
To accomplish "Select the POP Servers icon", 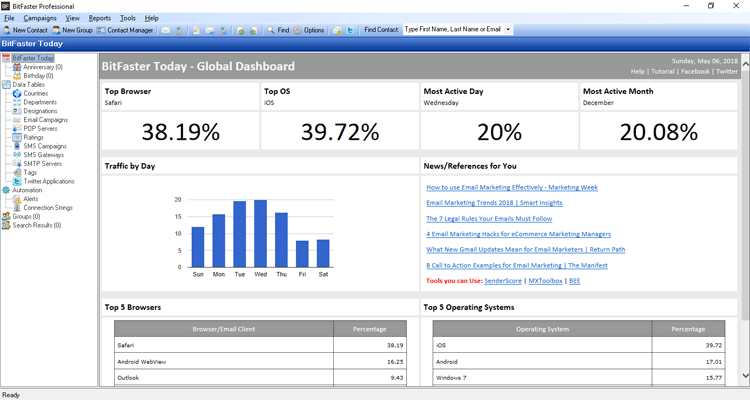I will point(17,128).
